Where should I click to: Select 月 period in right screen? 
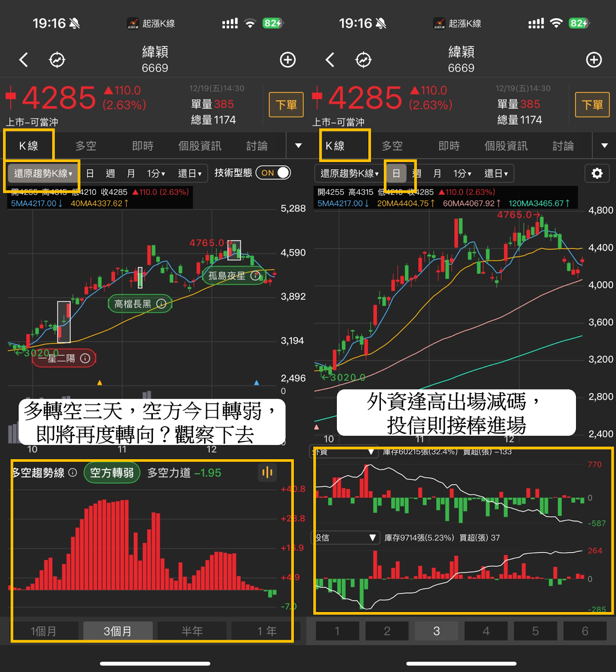tap(437, 173)
